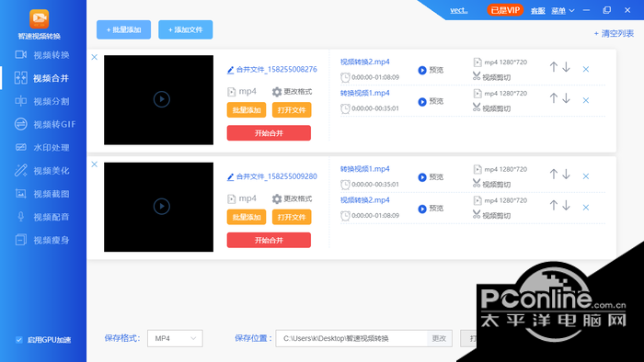Open 水印处理 in sidebar
The height and width of the screenshot is (362, 644).
click(42, 147)
